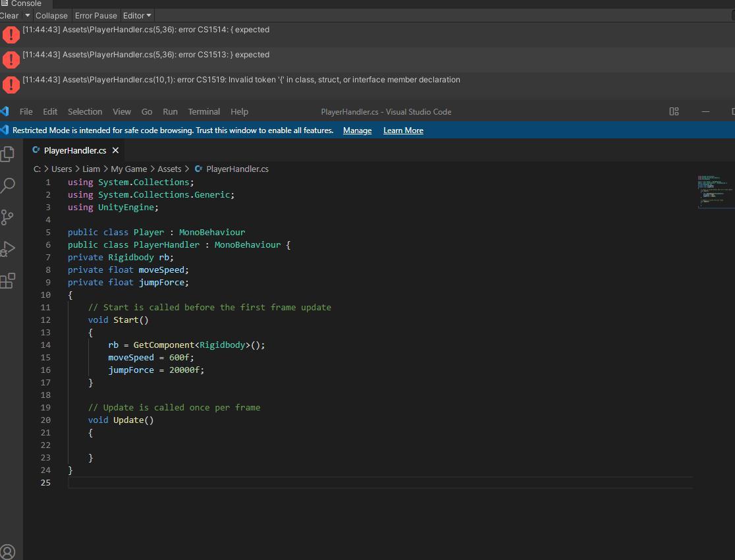Close the PlayerHandler.cs tab
735x560 pixels.
pyautogui.click(x=115, y=151)
